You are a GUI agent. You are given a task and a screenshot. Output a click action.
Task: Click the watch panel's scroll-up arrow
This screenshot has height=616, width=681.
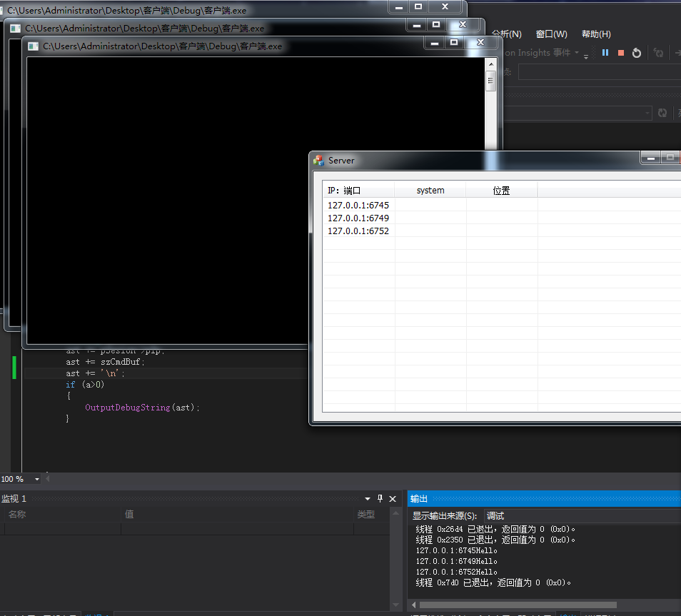click(395, 513)
